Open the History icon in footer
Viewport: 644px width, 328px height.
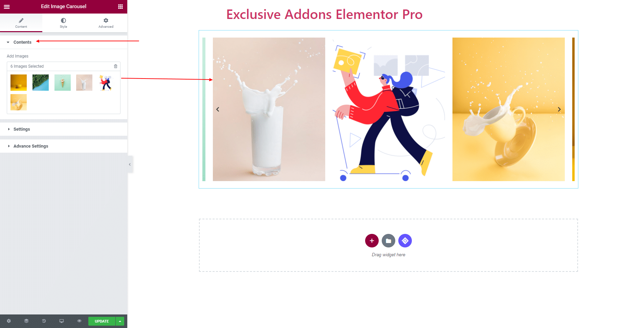[44, 321]
